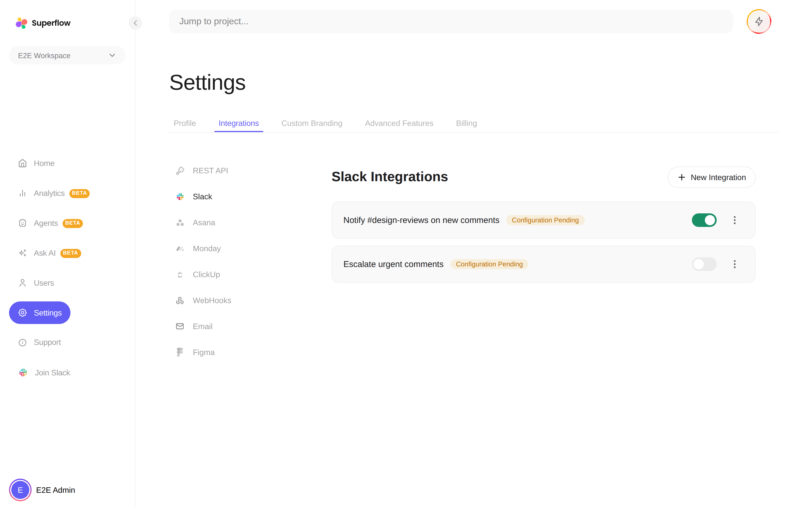Screen dimensions: 812x508
Task: Select REST API integration
Action: 202,171
